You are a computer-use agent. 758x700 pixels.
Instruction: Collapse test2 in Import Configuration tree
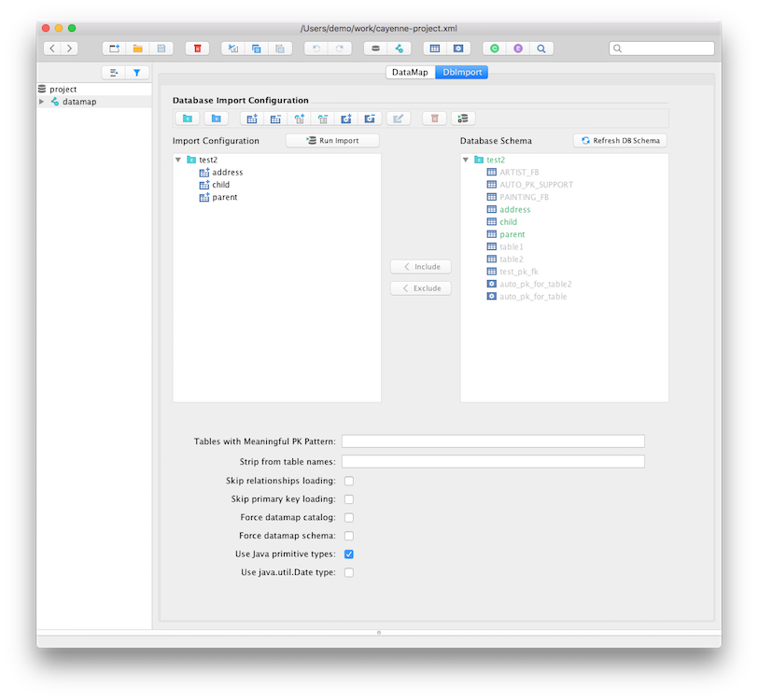tap(178, 160)
